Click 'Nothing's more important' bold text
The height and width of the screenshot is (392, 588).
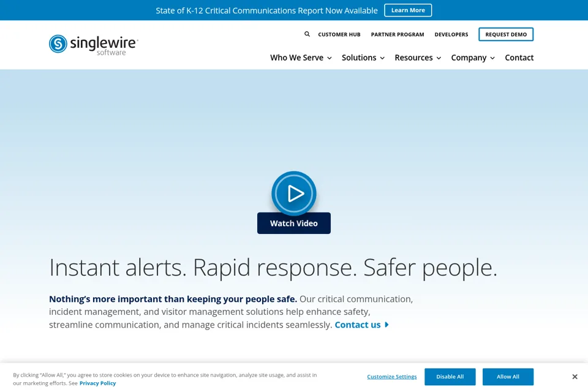click(173, 299)
